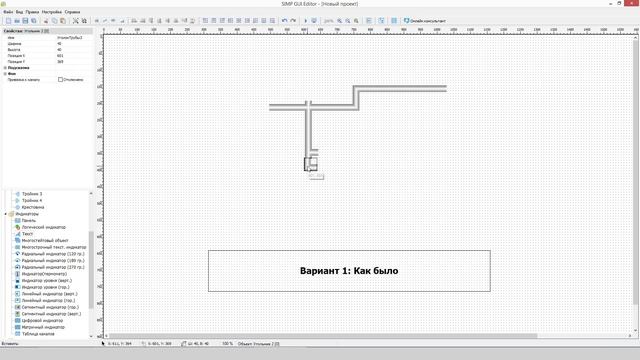Select Многострочный текст. индикатор component
640x360 pixels.
pyautogui.click(x=54, y=247)
